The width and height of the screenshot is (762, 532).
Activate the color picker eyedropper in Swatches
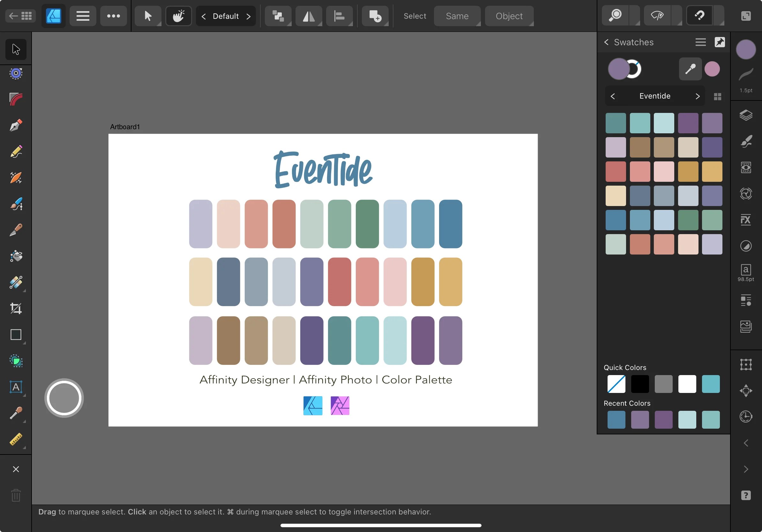point(690,69)
